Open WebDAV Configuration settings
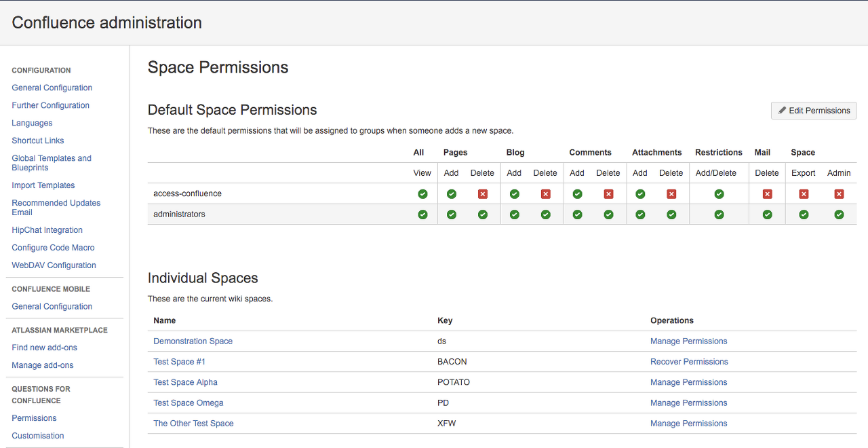The height and width of the screenshot is (448, 868). pyautogui.click(x=54, y=265)
